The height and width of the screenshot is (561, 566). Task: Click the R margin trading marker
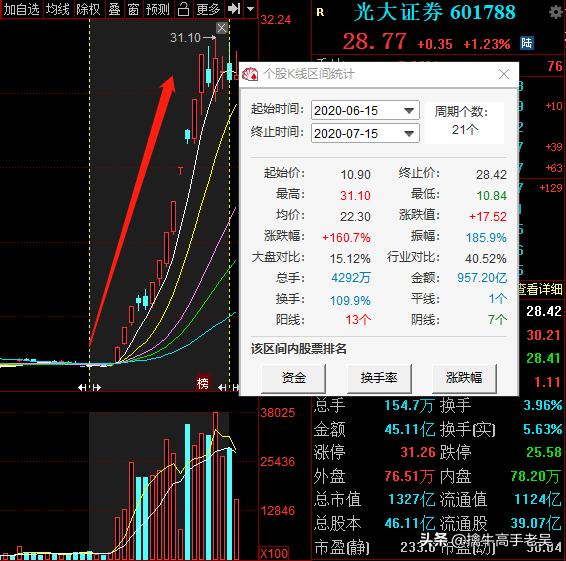tap(320, 13)
